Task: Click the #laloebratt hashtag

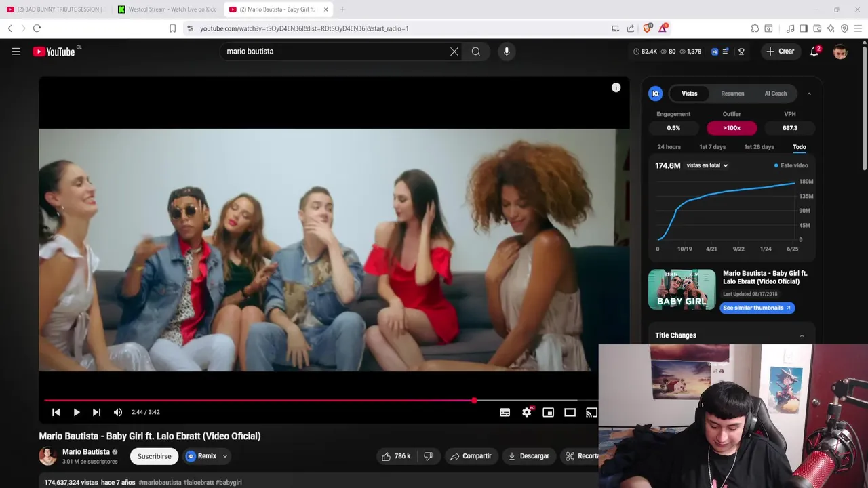Action: 199,483
